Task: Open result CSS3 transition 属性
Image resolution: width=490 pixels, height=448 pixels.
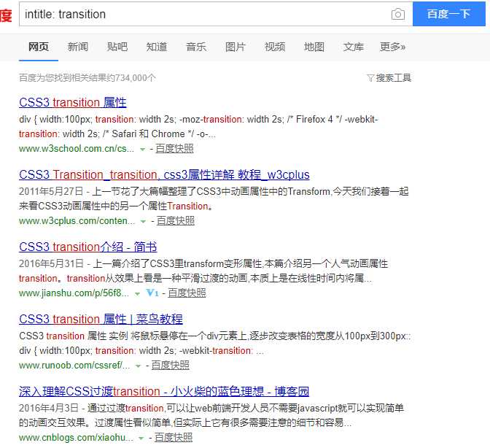Action: tap(73, 102)
